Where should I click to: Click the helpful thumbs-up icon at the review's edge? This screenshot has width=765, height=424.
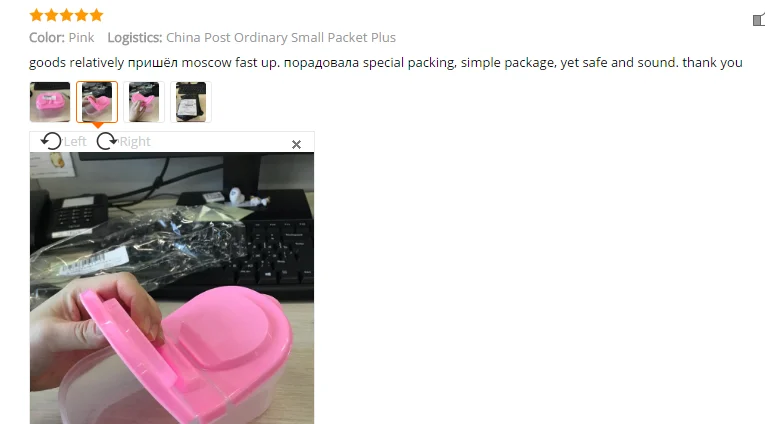759,20
